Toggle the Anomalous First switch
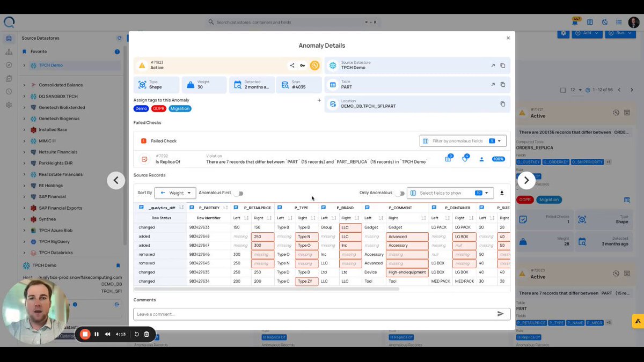 coord(238,193)
